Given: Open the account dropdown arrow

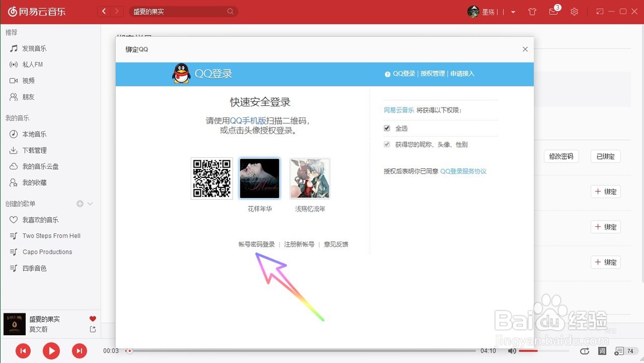Looking at the screenshot, I should (x=513, y=12).
